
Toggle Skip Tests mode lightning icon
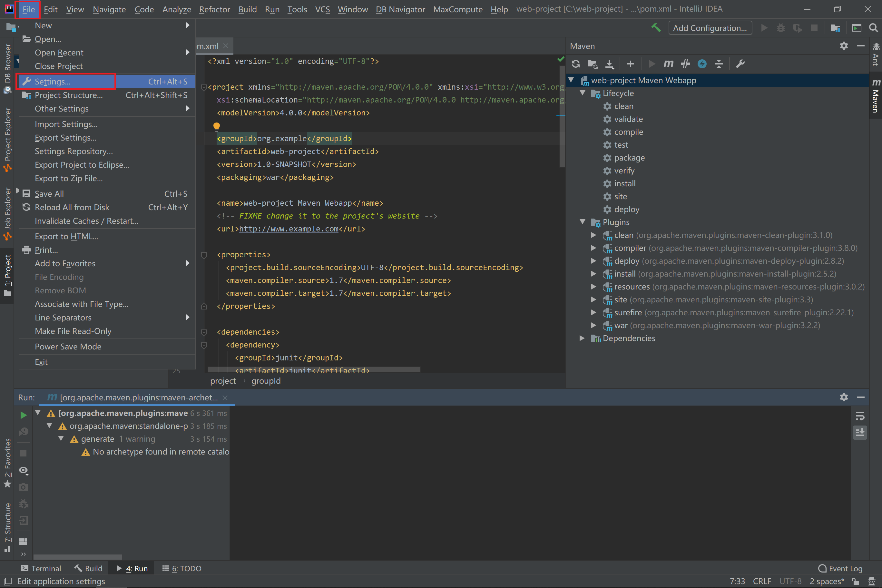702,64
